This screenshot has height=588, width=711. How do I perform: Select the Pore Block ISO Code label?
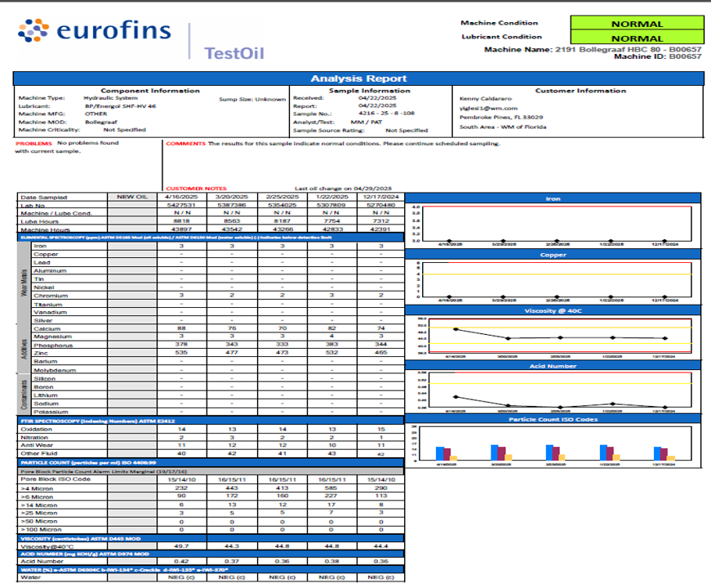[56, 479]
